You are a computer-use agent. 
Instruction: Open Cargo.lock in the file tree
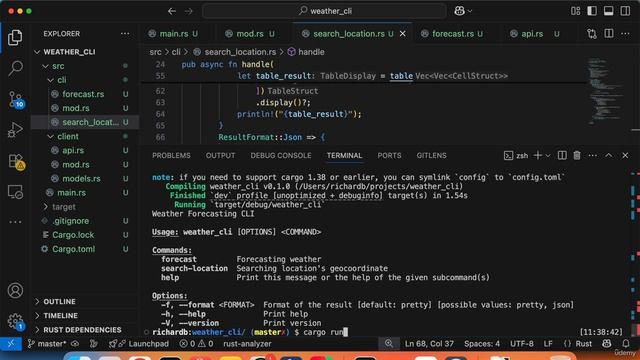click(x=73, y=235)
